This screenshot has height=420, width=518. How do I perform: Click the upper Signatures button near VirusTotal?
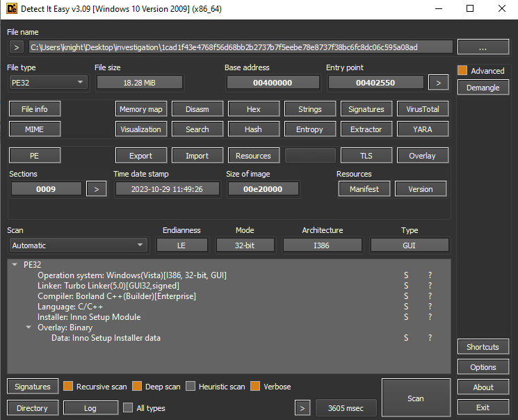tap(366, 109)
